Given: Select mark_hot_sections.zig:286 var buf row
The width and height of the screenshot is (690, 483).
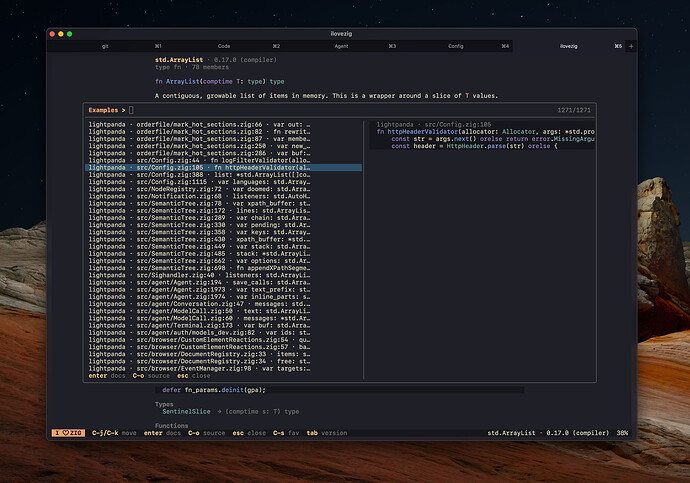Looking at the screenshot, I should point(224,153).
